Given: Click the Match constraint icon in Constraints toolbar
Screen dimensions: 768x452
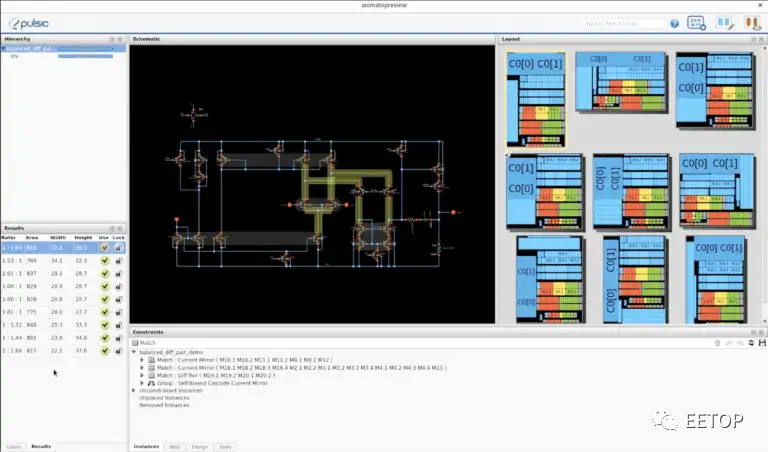Looking at the screenshot, I should 136,343.
